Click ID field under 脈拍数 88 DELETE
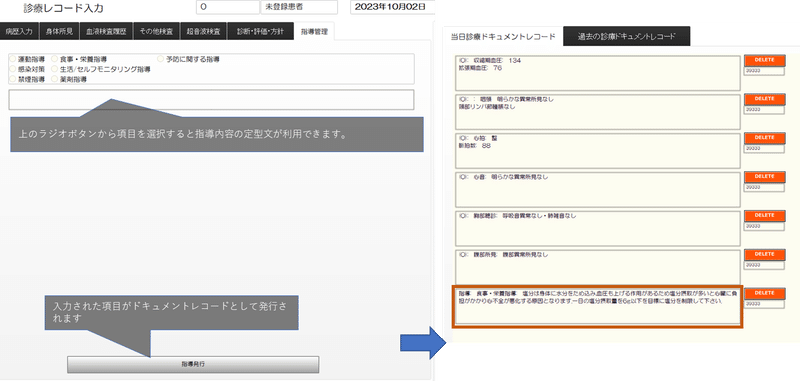The width and height of the screenshot is (800, 381). pyautogui.click(x=764, y=148)
